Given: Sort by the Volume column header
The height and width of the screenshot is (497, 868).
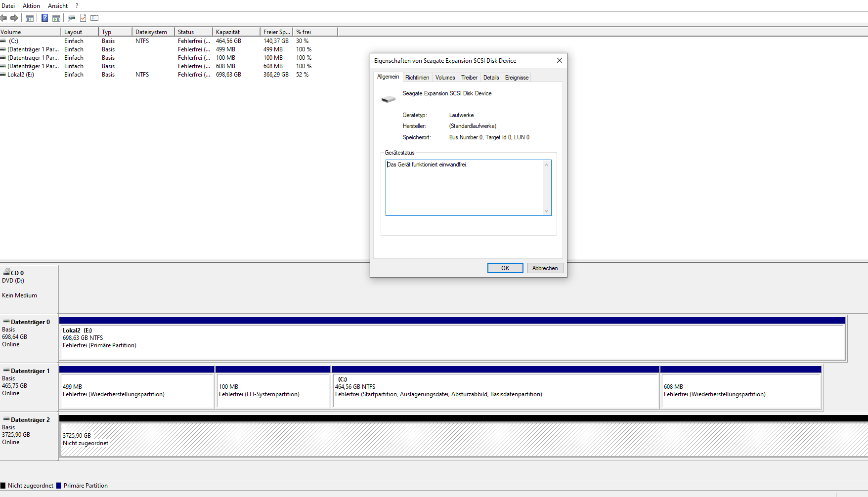Looking at the screenshot, I should click(30, 32).
